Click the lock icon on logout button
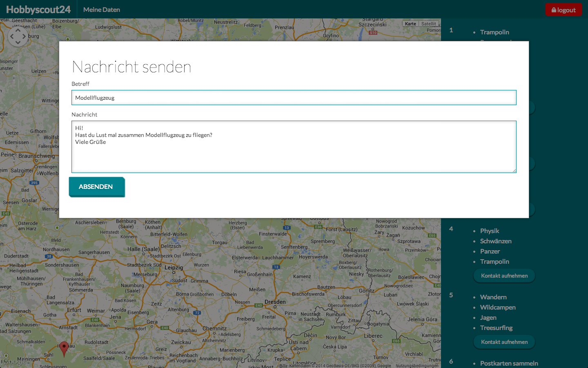This screenshot has width=588, height=368. (x=554, y=10)
